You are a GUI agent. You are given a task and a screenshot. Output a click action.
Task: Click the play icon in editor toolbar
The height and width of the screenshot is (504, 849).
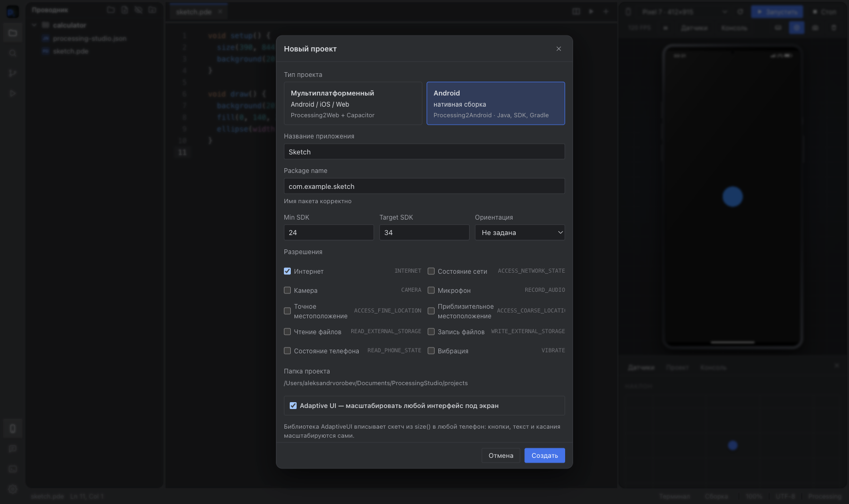(591, 12)
